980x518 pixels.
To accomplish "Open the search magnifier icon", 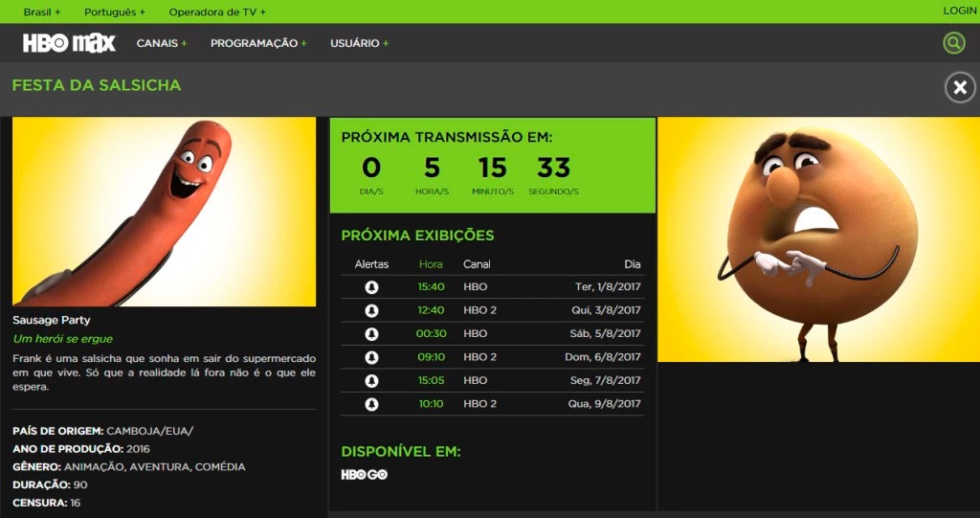I will pos(954,43).
